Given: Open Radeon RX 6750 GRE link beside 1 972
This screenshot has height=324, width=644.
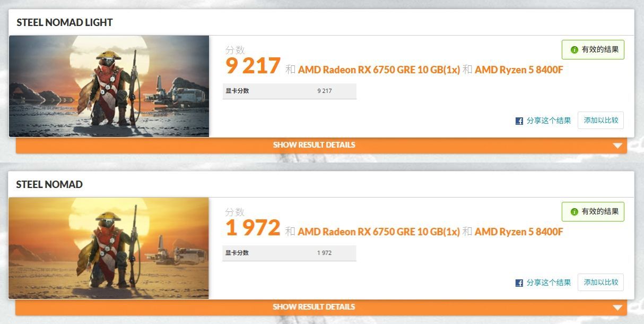Looking at the screenshot, I should (379, 232).
